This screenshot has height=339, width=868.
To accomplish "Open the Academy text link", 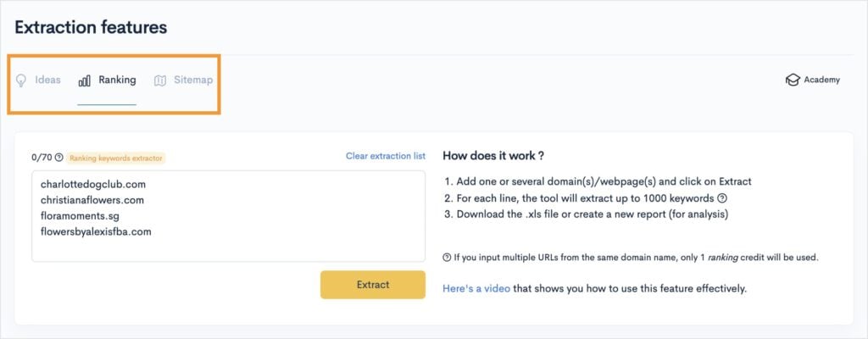I will [822, 81].
